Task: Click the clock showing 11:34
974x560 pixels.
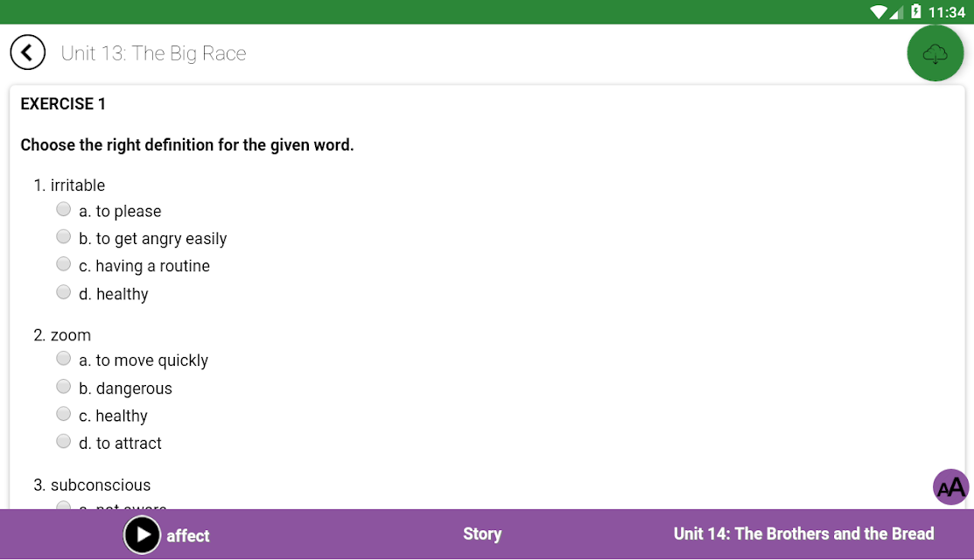Action: coord(947,11)
